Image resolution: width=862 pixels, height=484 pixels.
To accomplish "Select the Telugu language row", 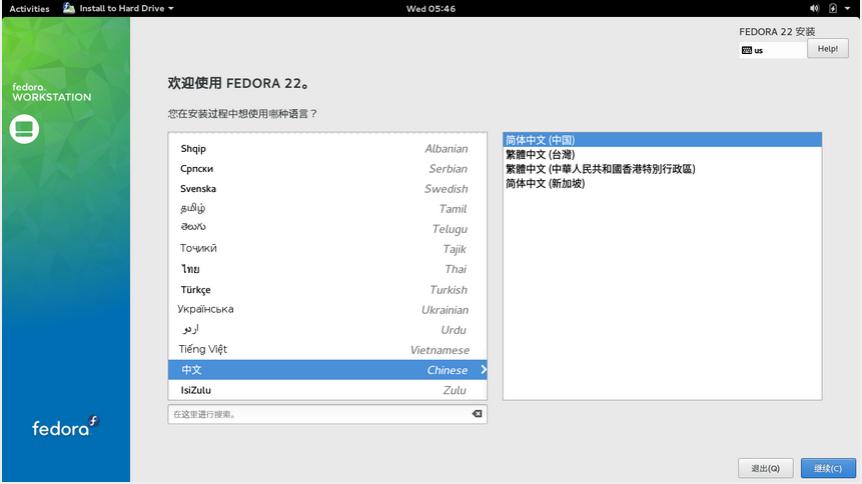I will coord(328,229).
